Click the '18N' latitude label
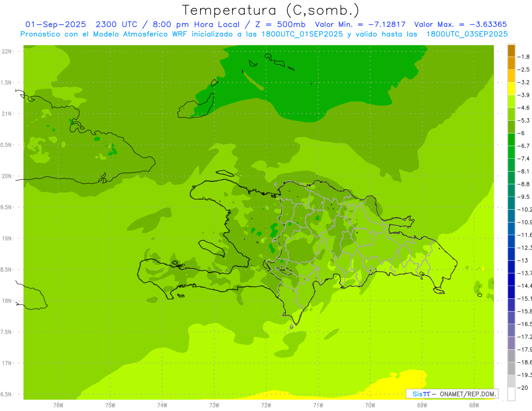The image size is (532, 411). pyautogui.click(x=8, y=301)
